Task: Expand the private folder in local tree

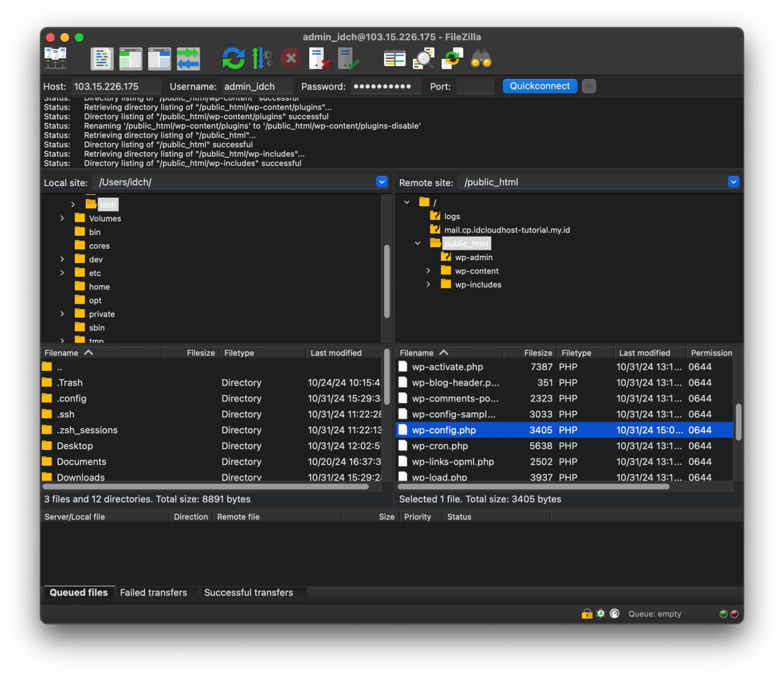Action: coord(62,314)
